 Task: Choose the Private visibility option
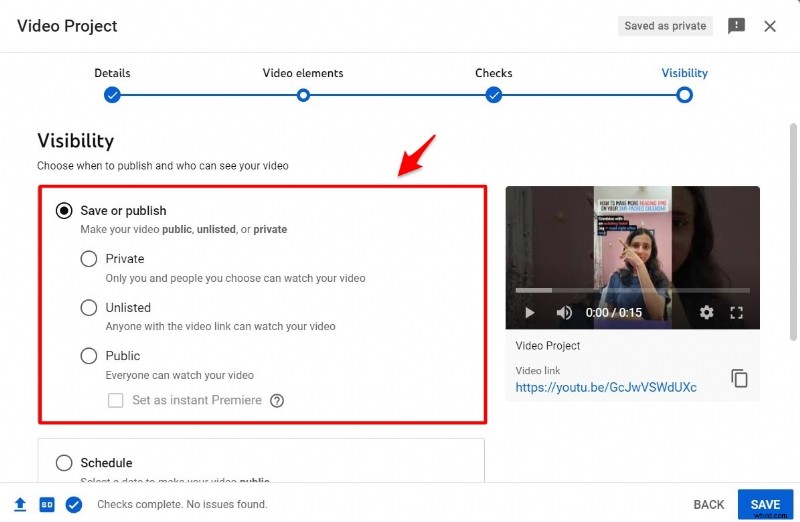click(89, 259)
